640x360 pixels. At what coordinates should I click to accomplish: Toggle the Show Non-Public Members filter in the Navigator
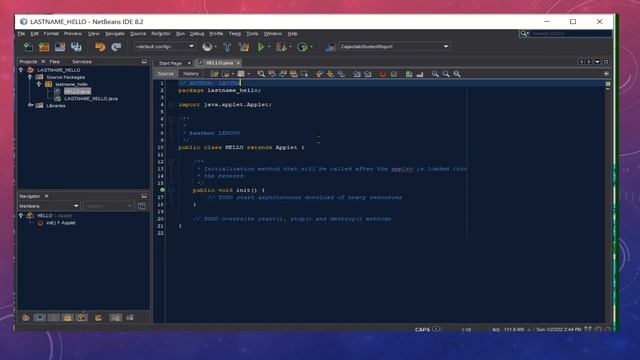tap(68, 318)
